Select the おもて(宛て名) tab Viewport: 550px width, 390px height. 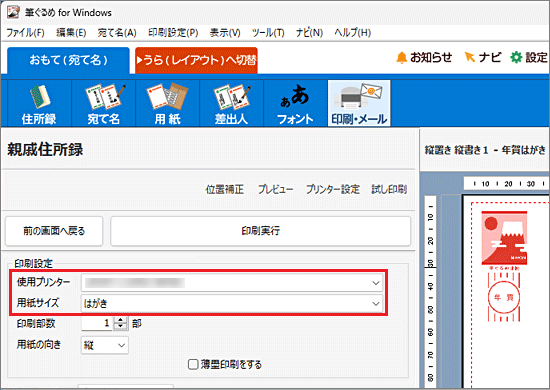[68, 60]
